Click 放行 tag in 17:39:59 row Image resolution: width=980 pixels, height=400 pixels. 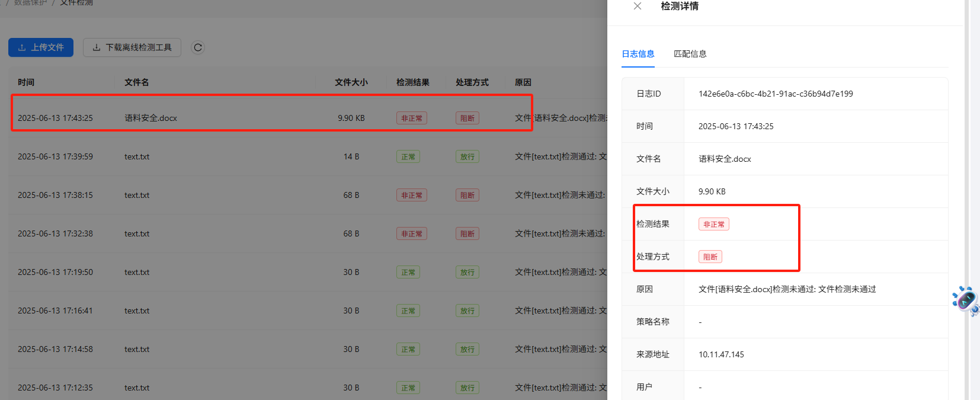point(467,157)
